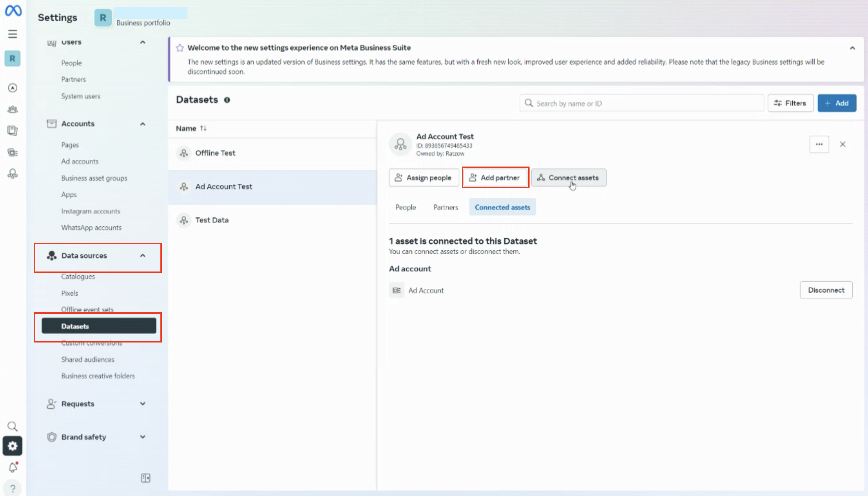This screenshot has height=496, width=868.
Task: Click the collapse sidebar panel icon
Action: [145, 478]
